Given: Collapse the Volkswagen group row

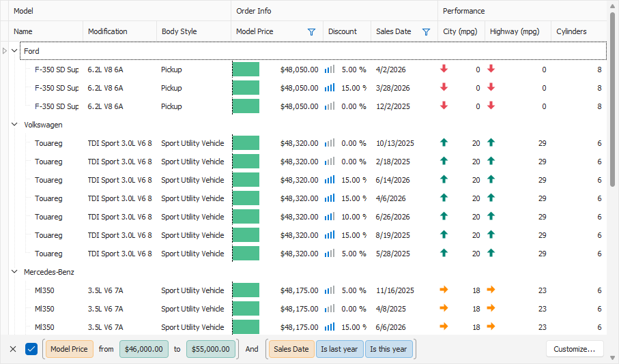Looking at the screenshot, I should [14, 125].
